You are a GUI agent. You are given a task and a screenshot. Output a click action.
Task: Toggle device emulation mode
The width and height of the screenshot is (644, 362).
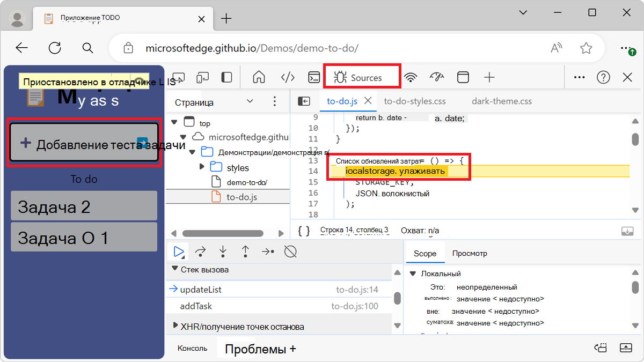(202, 77)
